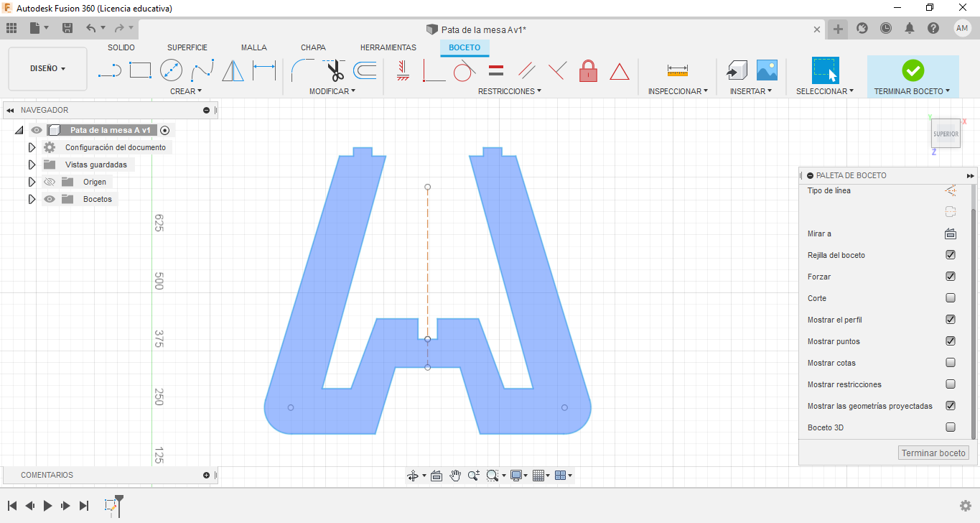Open the help question mark menu
Screen dimensions: 980x523
933,28
